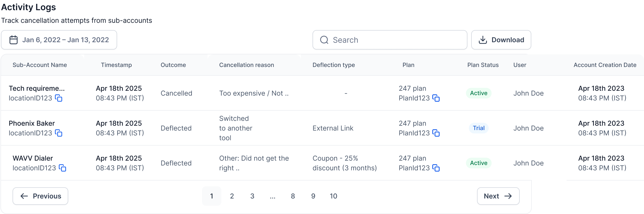Copy plan ID in Phoenix Baker row
644x214 pixels.
pyautogui.click(x=436, y=133)
